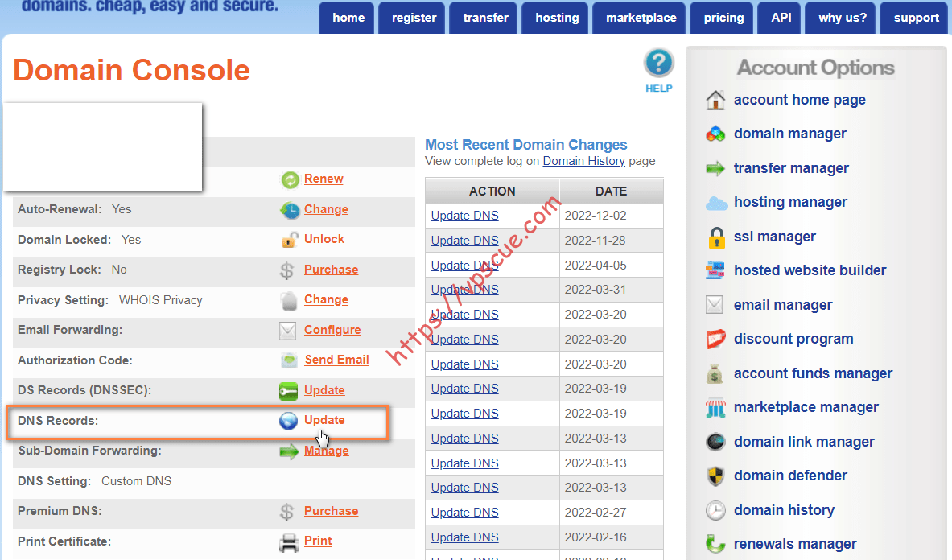Screen dimensions: 952x560
Task: Open the why us? tab
Action: (842, 18)
